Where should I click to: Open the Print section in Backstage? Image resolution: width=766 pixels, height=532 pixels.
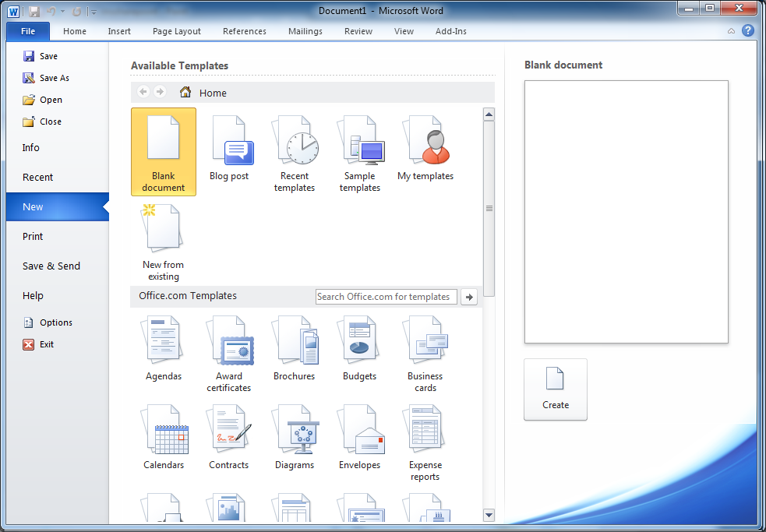(x=33, y=237)
